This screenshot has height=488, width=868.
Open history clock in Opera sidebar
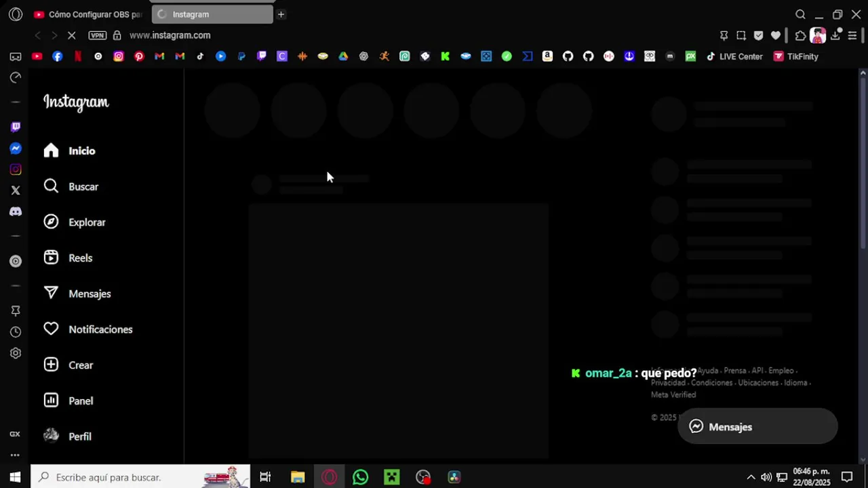coord(16,332)
